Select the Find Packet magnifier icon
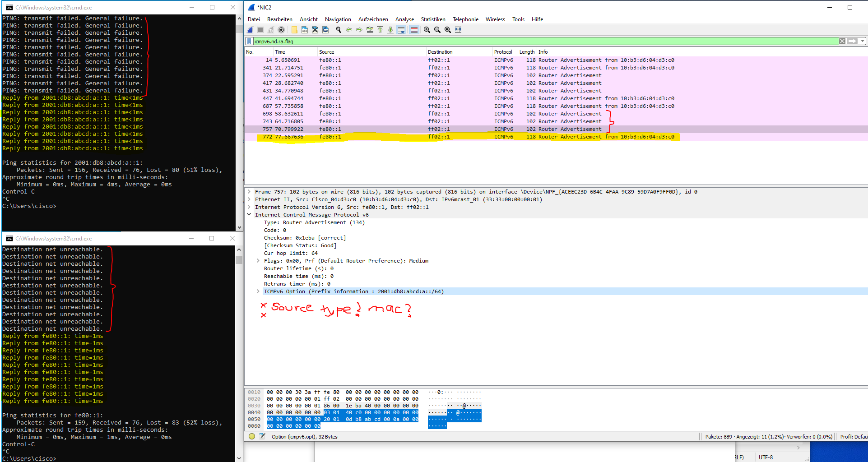 338,30
